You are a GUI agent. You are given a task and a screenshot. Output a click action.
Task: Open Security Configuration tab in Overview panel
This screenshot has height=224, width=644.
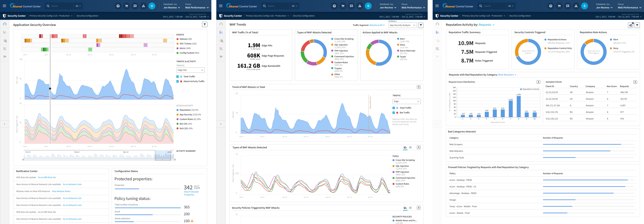pos(87,16)
